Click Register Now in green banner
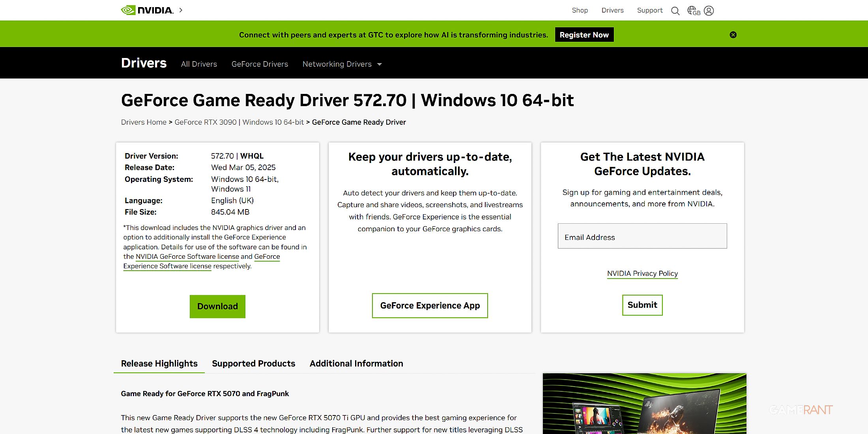The width and height of the screenshot is (868, 434). pyautogui.click(x=584, y=35)
